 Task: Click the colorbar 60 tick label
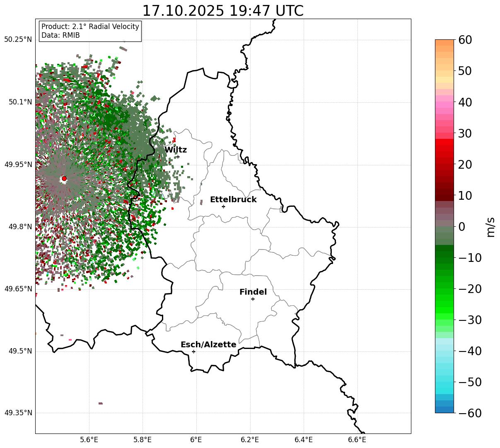465,40
